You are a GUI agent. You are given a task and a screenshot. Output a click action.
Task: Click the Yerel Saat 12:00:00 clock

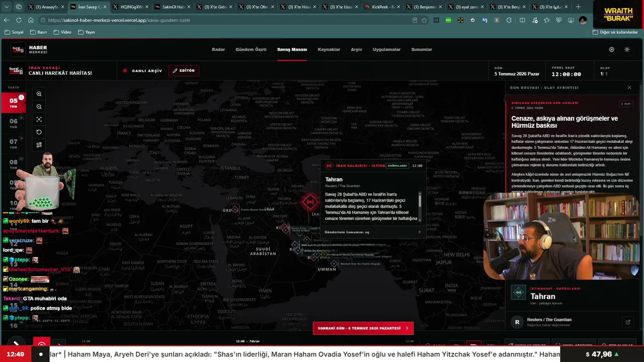(x=566, y=74)
